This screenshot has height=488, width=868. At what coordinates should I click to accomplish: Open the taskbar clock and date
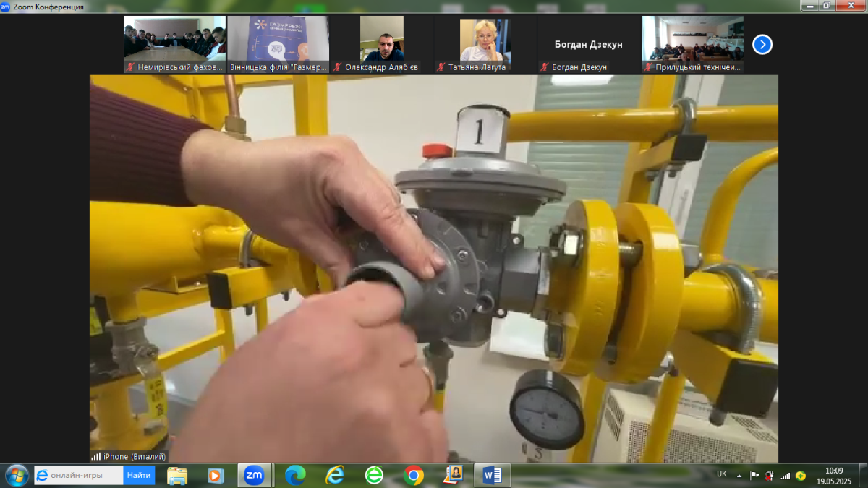[x=834, y=475]
